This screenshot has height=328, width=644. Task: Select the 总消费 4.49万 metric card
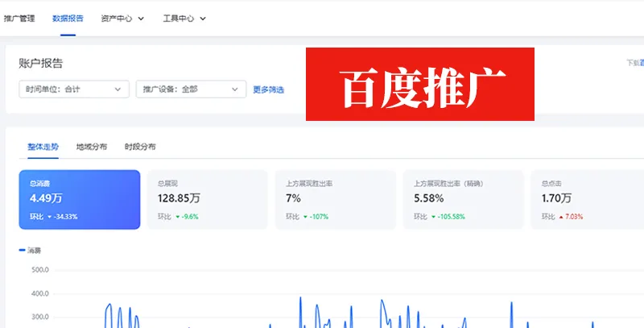point(79,199)
